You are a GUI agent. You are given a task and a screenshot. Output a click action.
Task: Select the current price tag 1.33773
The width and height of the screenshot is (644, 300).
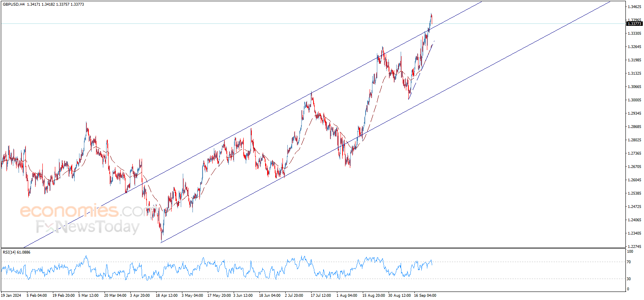(634, 24)
